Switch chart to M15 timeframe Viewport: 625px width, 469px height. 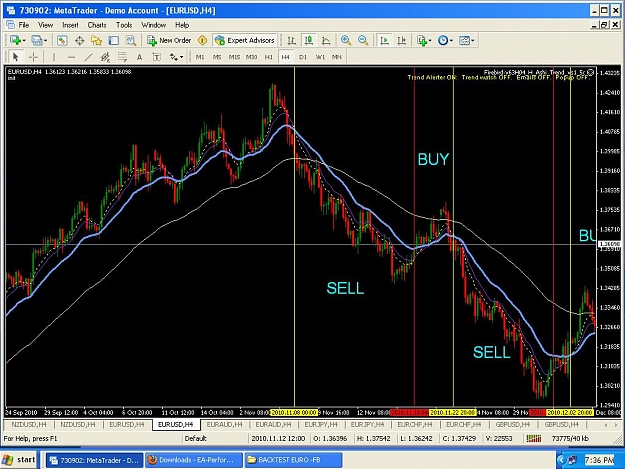234,57
